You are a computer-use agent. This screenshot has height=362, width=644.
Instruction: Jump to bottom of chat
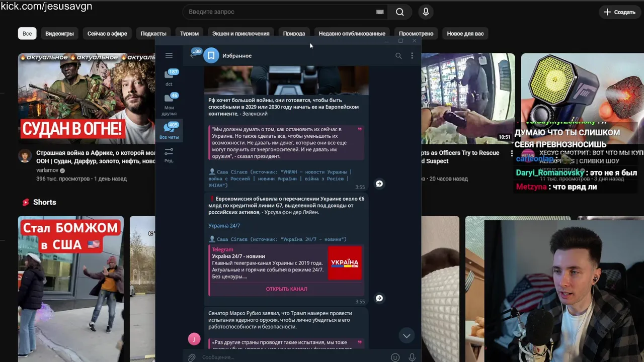(407, 335)
